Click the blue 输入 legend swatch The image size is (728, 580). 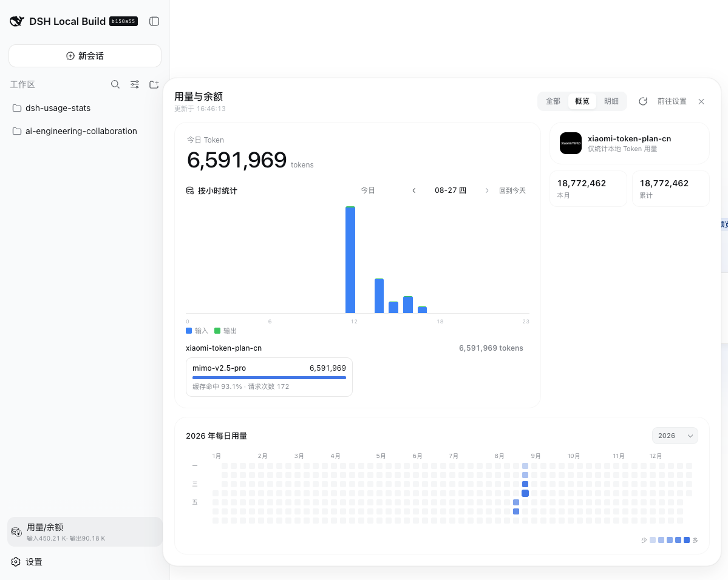pos(189,331)
